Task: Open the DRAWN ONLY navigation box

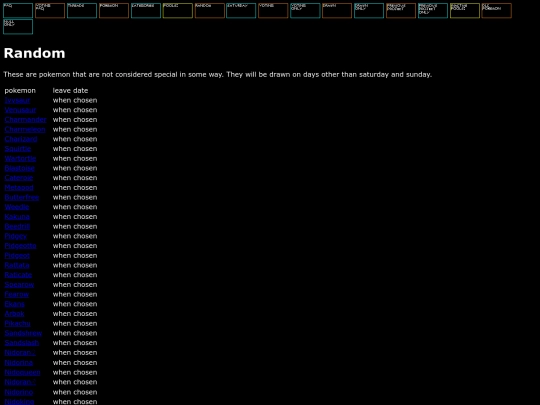Action: point(369,11)
